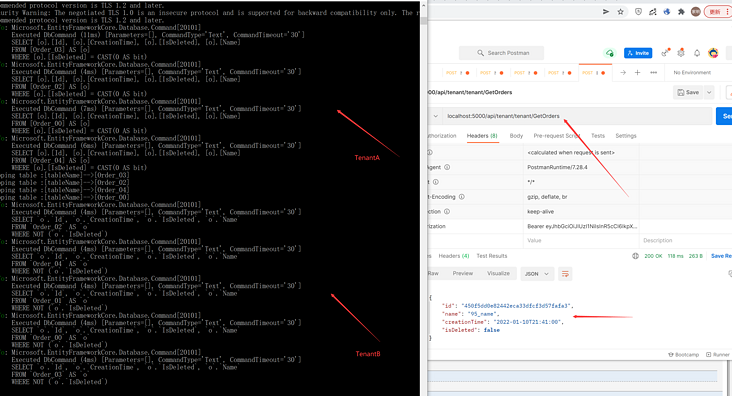The image size is (732, 396).
Task: Show info for the Accept-Encoding header
Action: (462, 197)
